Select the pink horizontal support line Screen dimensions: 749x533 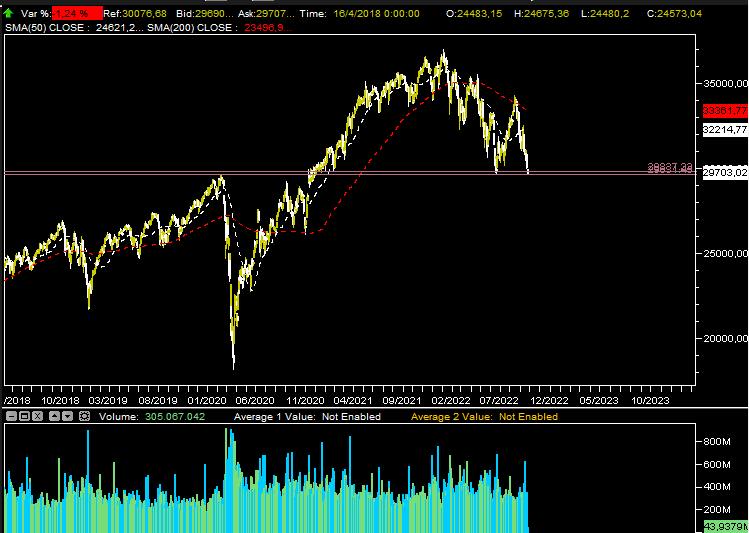pos(350,173)
